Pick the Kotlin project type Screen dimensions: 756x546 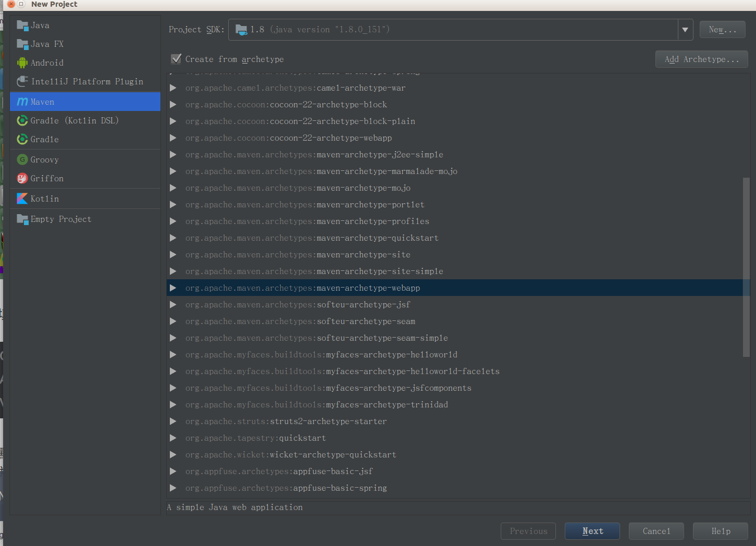[85, 199]
